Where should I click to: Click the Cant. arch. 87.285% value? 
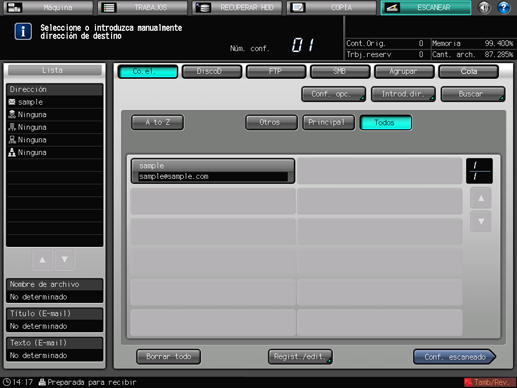pos(499,54)
